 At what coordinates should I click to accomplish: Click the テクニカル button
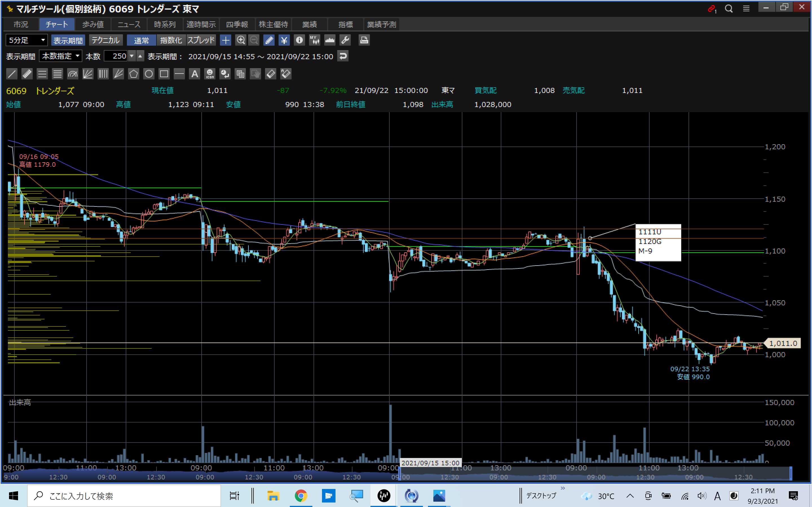105,40
